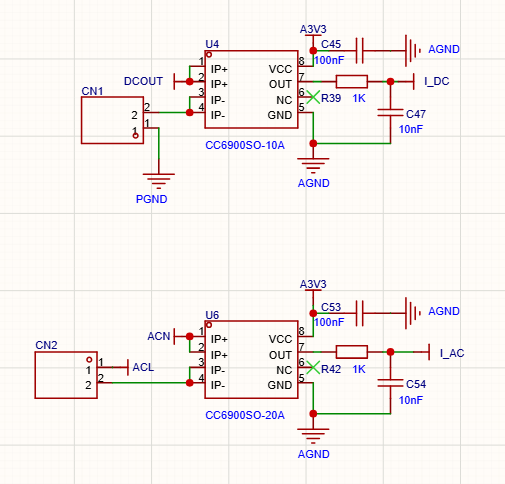This screenshot has height=484, width=505.
Task: Select the ACN net label
Action: (159, 336)
